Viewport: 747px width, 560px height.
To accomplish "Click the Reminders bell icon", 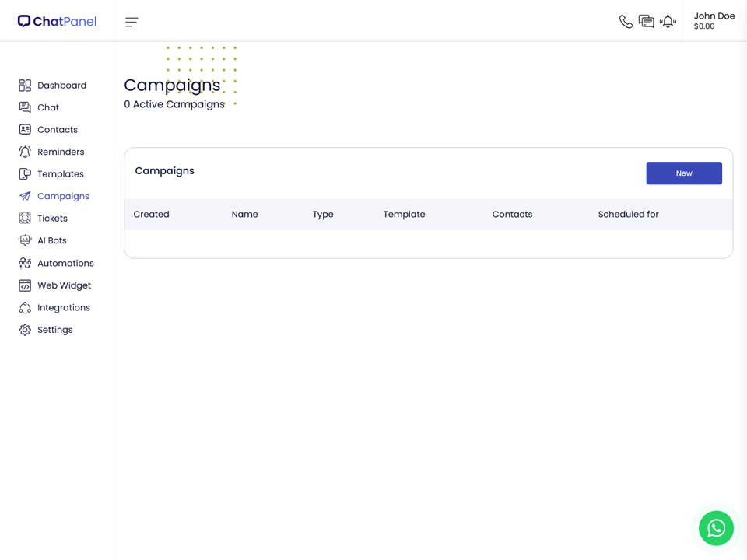I will tap(25, 152).
